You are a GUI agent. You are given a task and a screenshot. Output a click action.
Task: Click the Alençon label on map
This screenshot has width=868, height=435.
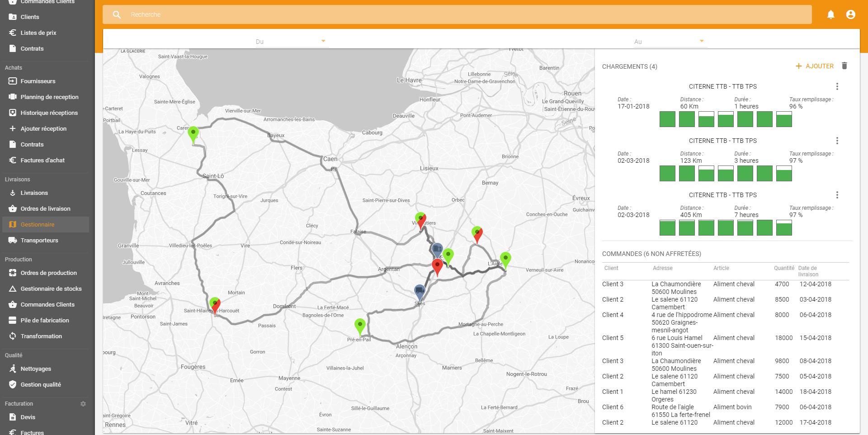coord(406,347)
